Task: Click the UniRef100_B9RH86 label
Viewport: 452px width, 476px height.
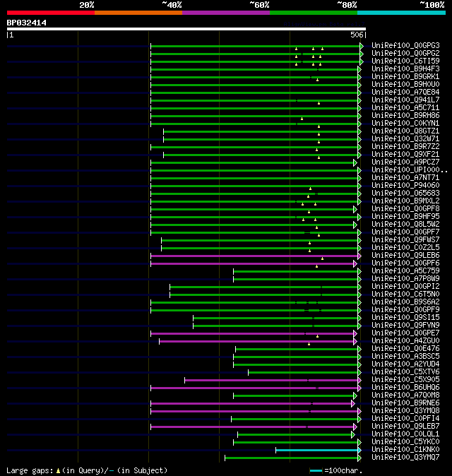Action: tap(405, 116)
